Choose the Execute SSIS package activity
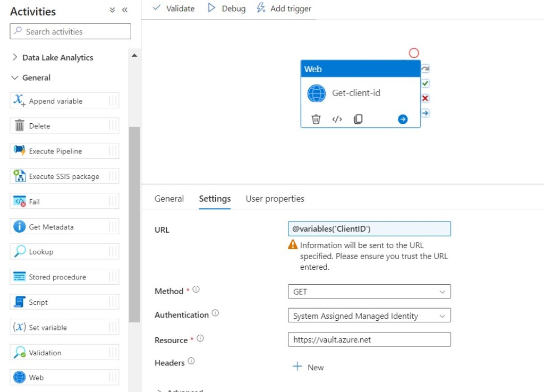The width and height of the screenshot is (544, 392). pos(64,176)
